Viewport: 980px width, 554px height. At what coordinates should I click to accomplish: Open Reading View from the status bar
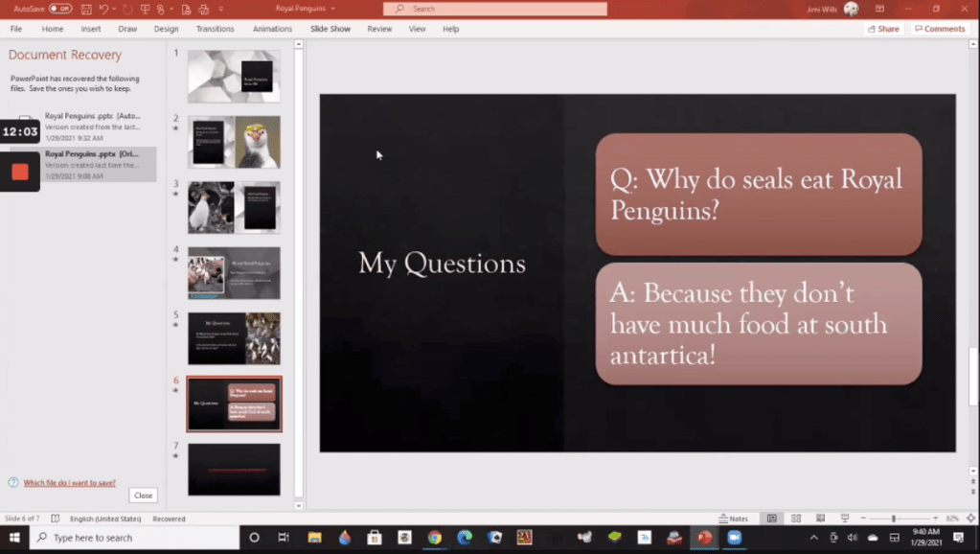(819, 519)
